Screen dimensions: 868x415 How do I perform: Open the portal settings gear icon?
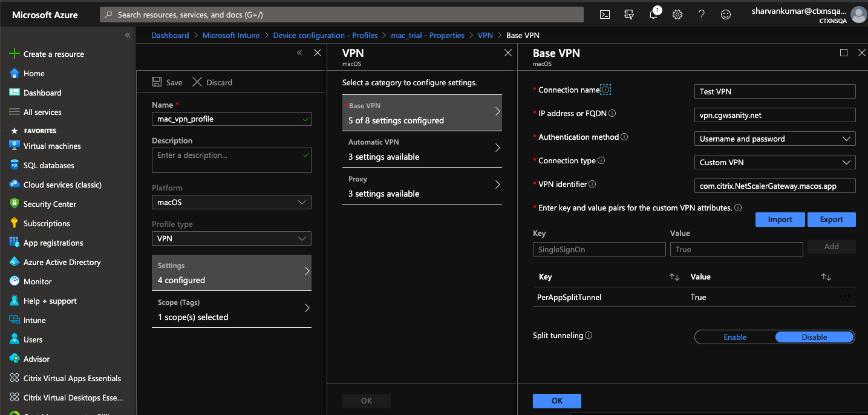[677, 15]
